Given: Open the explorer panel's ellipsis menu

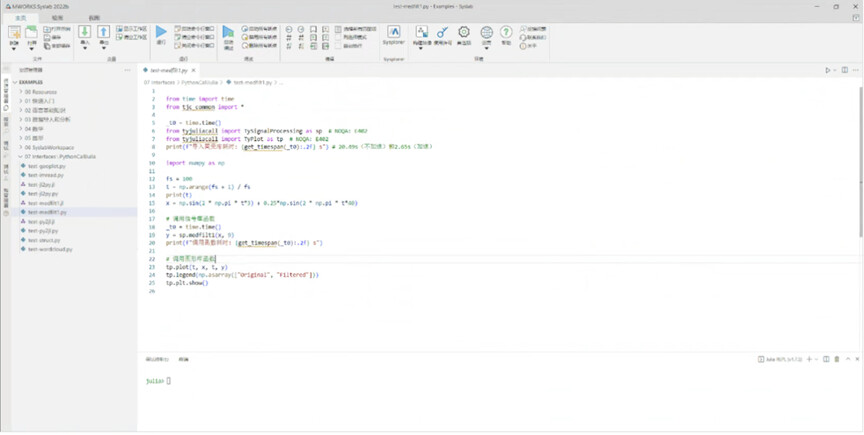Looking at the screenshot, I should (127, 70).
